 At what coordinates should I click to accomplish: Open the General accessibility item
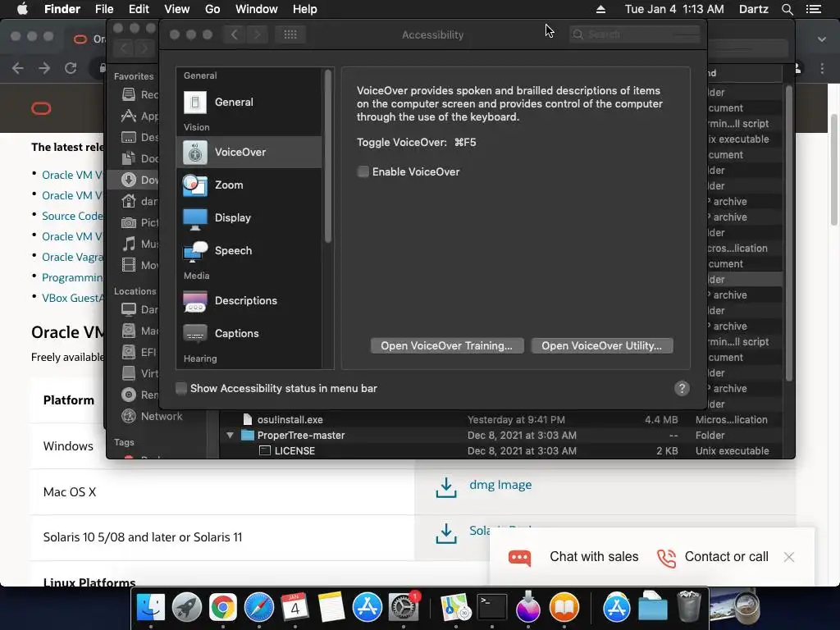[249, 102]
